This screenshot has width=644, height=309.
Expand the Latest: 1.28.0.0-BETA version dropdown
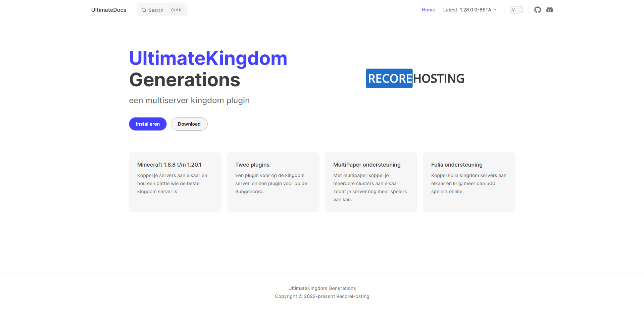470,10
